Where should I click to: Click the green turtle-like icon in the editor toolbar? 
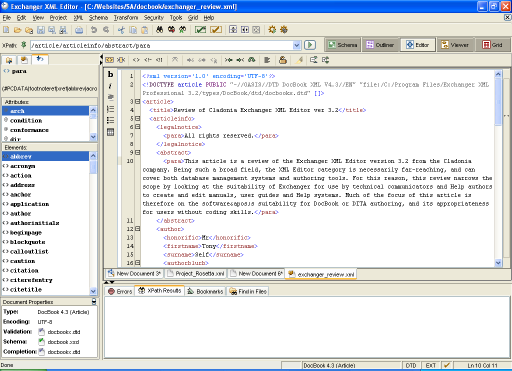(252, 60)
